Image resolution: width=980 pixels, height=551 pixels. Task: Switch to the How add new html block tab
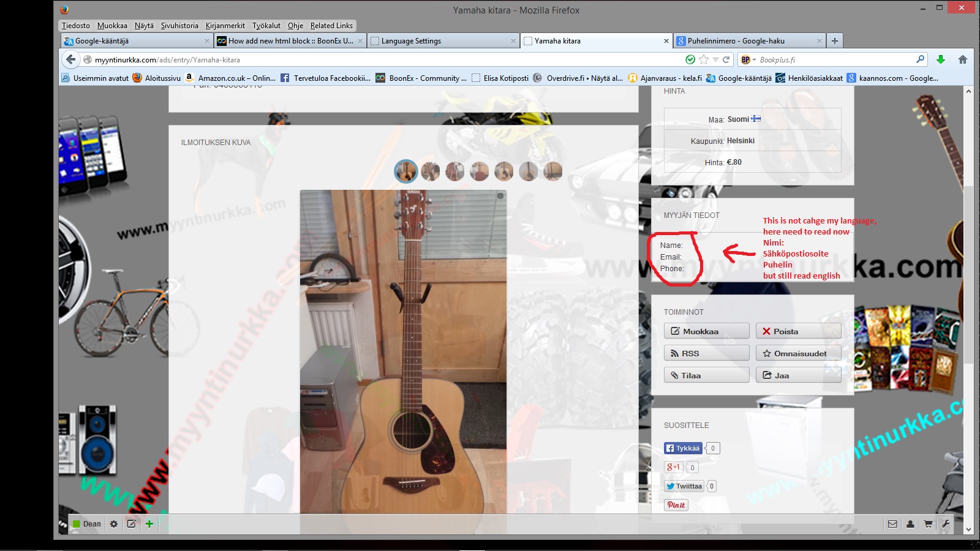(x=290, y=41)
